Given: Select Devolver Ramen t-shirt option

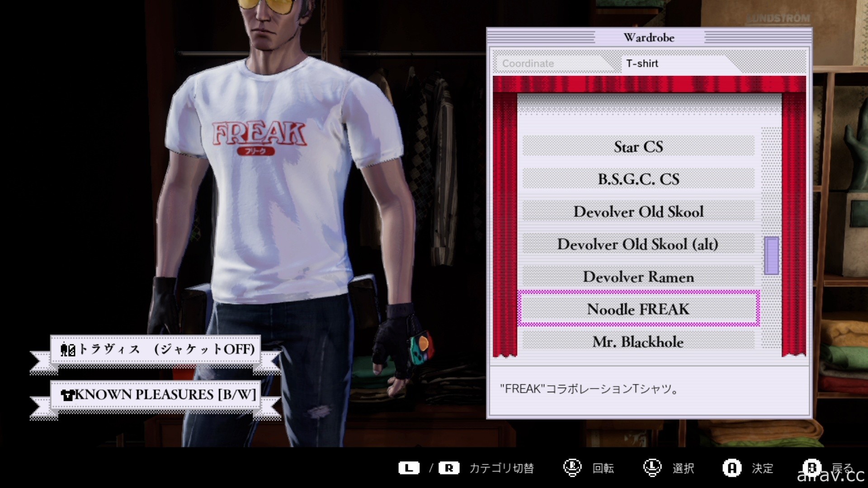Looking at the screenshot, I should pos(638,277).
